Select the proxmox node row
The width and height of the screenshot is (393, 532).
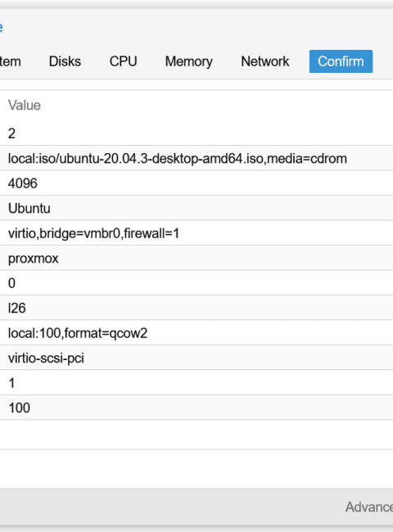pyautogui.click(x=196, y=258)
